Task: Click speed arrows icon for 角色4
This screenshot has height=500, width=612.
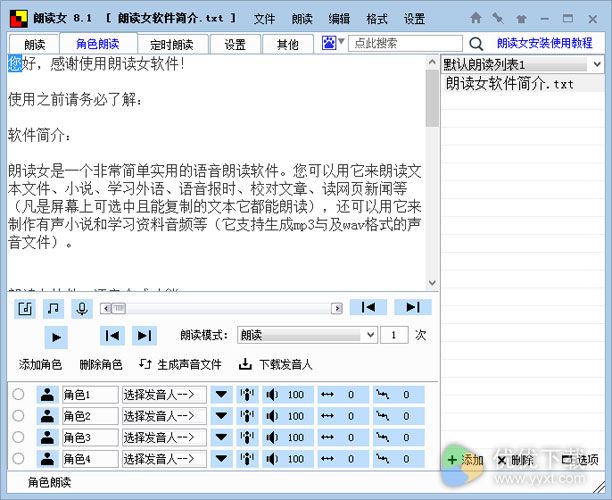Action: pyautogui.click(x=327, y=459)
